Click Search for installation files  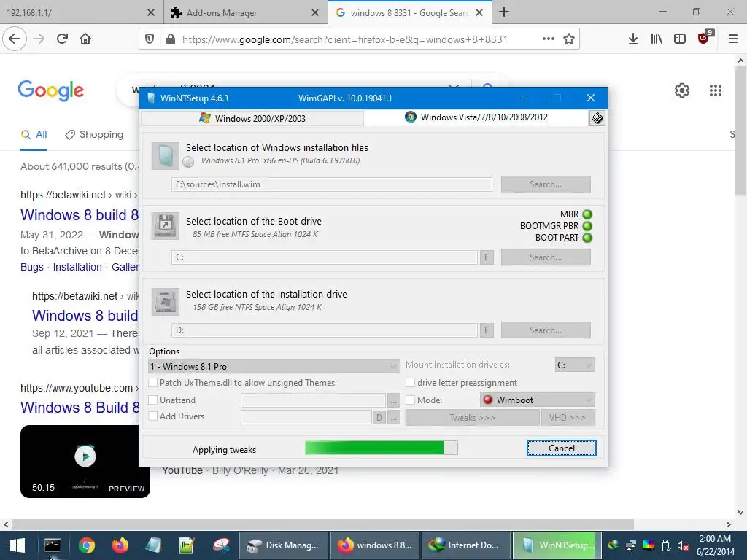[x=546, y=184]
